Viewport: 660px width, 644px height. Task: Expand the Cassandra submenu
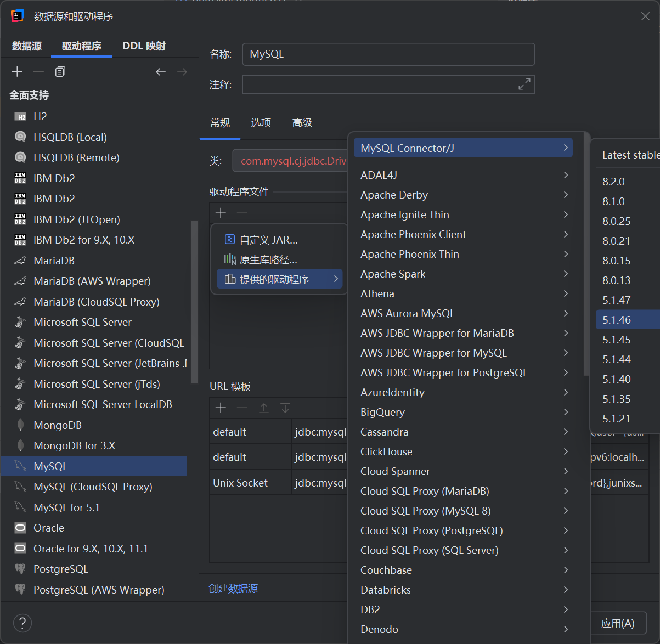tap(463, 432)
